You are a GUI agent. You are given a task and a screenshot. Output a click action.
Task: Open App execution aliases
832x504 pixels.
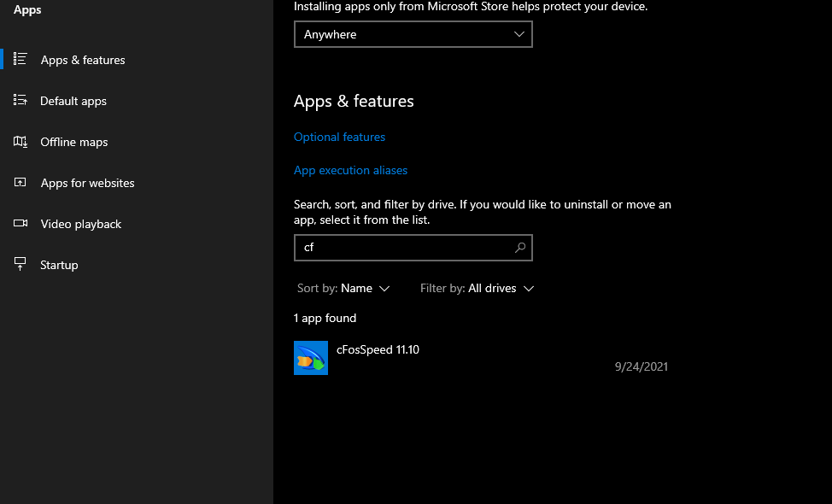click(350, 170)
